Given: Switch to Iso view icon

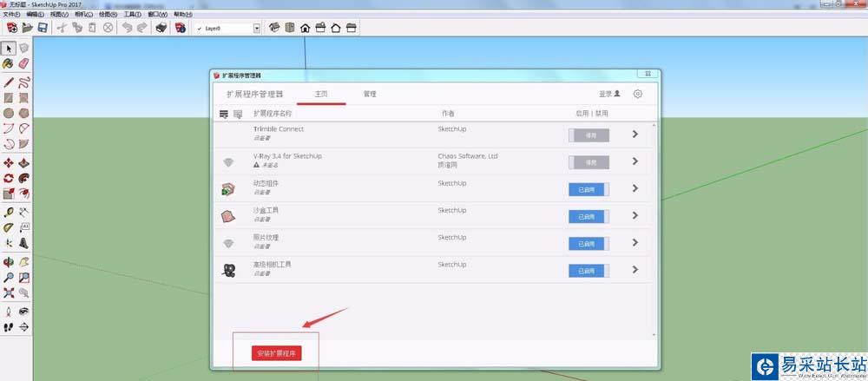Looking at the screenshot, I should tap(274, 28).
